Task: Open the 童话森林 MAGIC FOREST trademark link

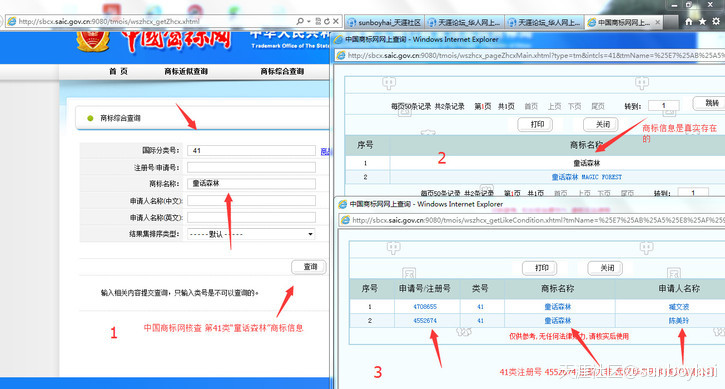Action: 586,177
